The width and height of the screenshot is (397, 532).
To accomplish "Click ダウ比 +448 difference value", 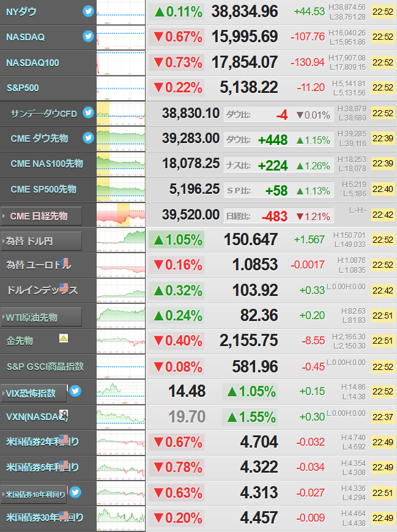I will (x=273, y=140).
